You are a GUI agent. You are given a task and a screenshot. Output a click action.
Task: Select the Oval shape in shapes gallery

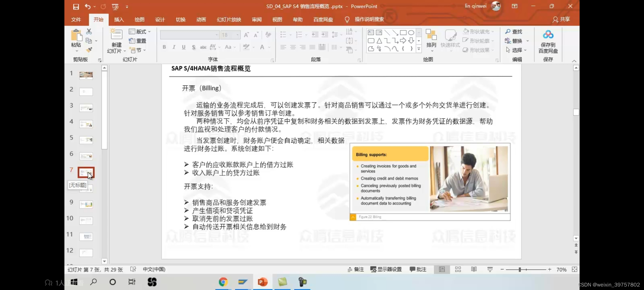pyautogui.click(x=411, y=33)
